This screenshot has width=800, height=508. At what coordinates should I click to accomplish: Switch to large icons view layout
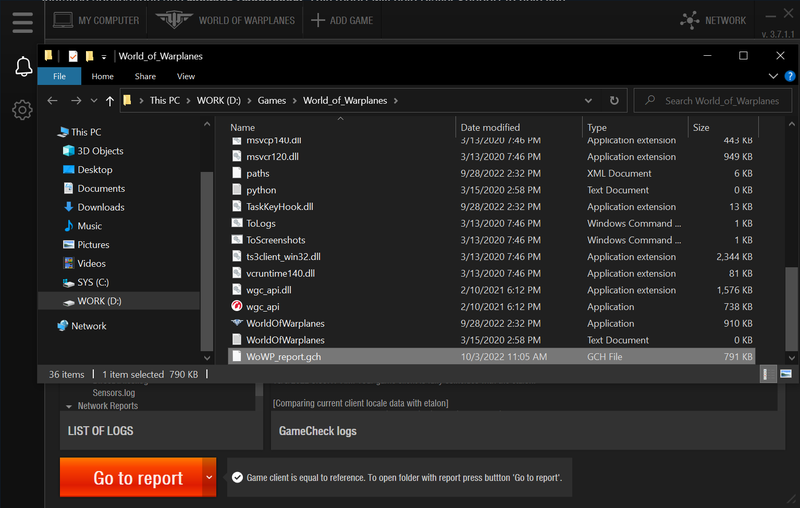[x=786, y=374]
